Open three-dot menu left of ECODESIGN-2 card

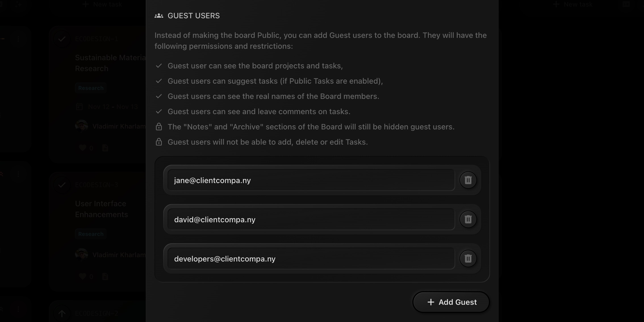18,309
